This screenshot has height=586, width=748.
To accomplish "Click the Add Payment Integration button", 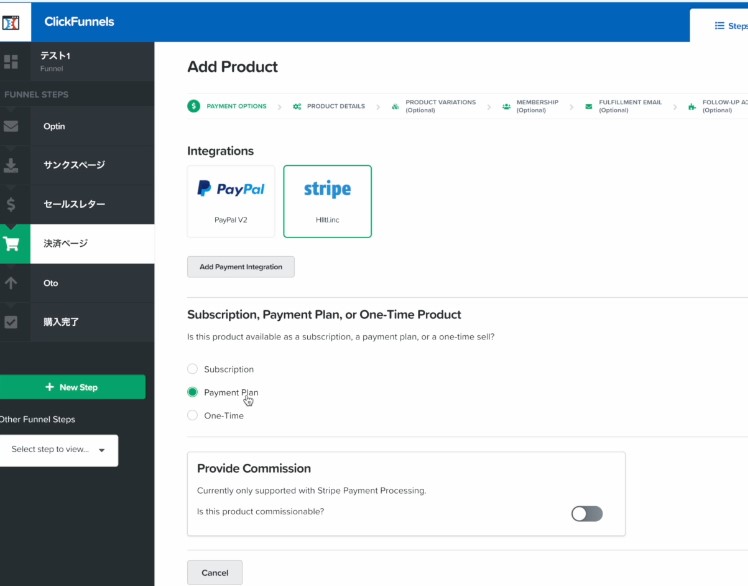I will pyautogui.click(x=241, y=267).
